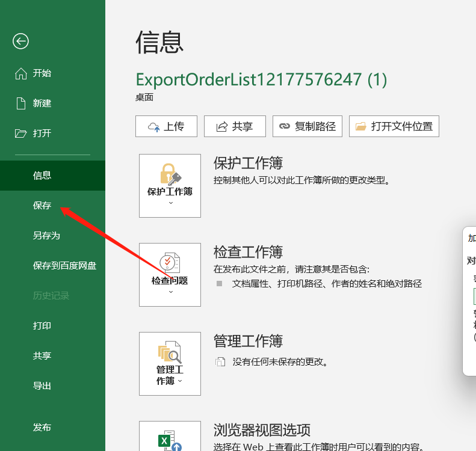Click the 打开 folder icon
This screenshot has width=476, height=451.
21,133
